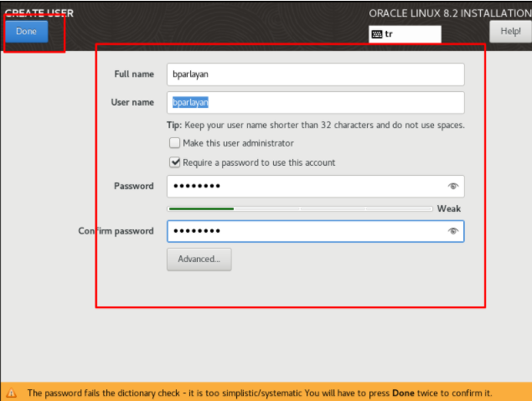Reveal password using Password field eye icon
The image size is (532, 401).
click(453, 186)
